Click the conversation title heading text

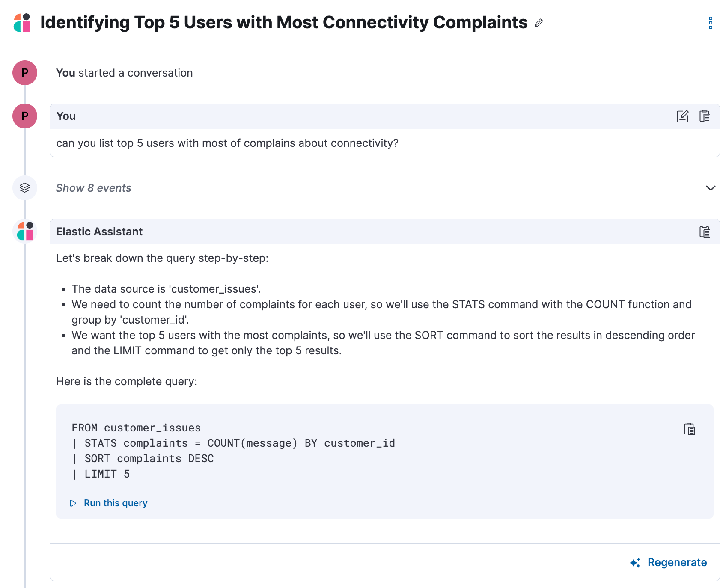[x=284, y=23]
